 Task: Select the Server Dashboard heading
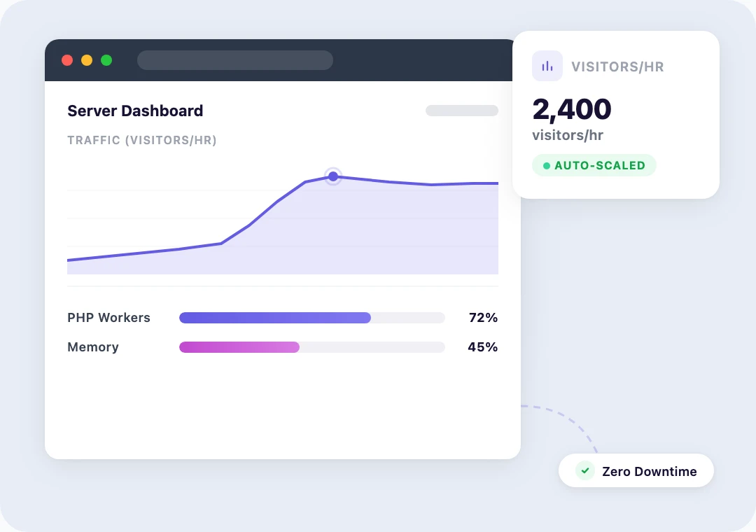[x=135, y=111]
